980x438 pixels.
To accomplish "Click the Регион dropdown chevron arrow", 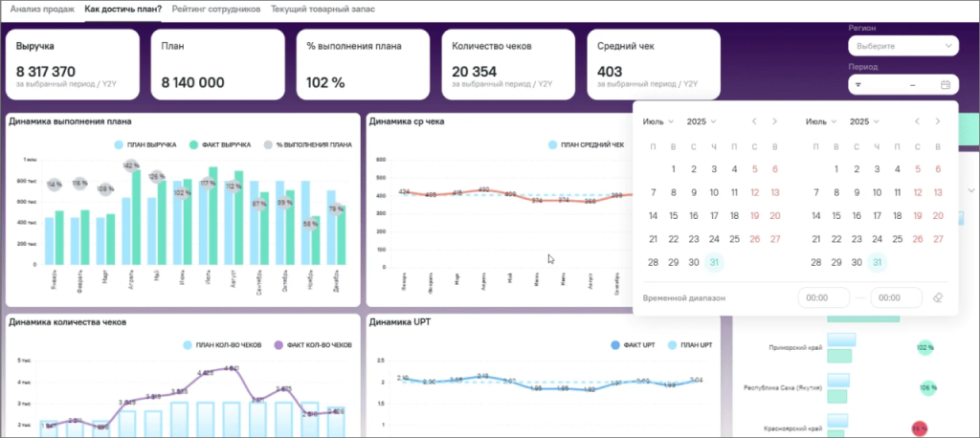I will (947, 45).
